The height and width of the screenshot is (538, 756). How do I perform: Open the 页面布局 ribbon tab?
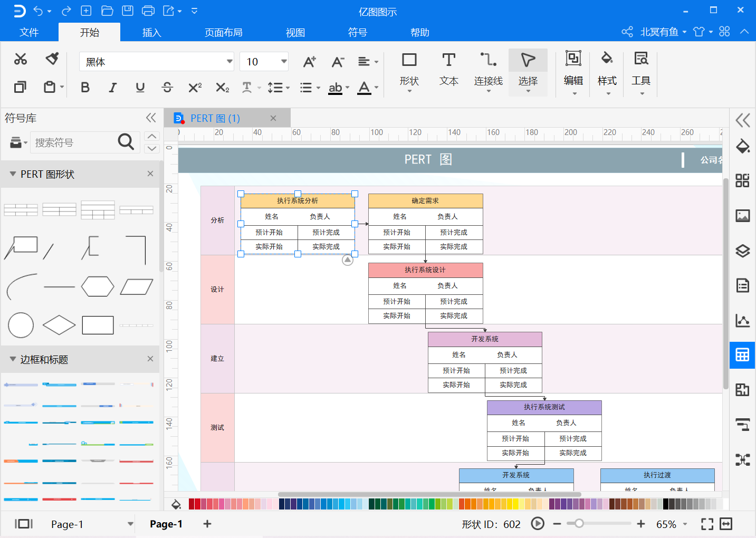[224, 32]
